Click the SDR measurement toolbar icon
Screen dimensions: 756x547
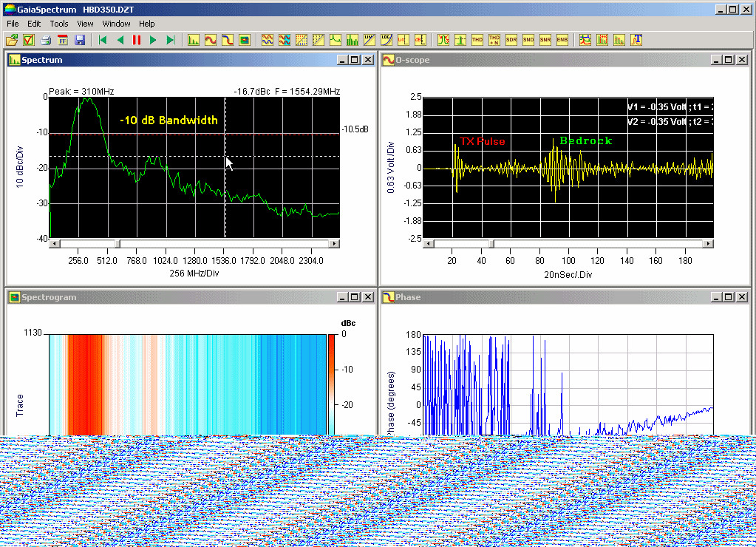tap(511, 40)
